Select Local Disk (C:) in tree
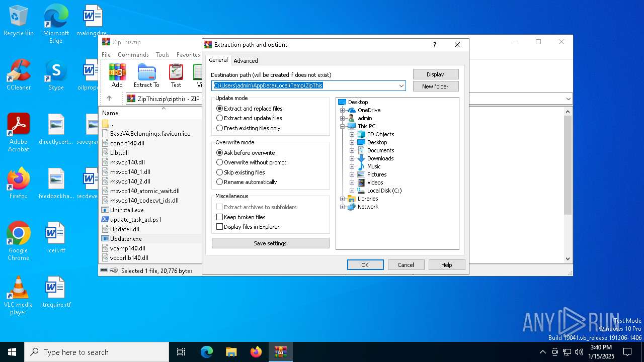The height and width of the screenshot is (362, 644). [384, 191]
